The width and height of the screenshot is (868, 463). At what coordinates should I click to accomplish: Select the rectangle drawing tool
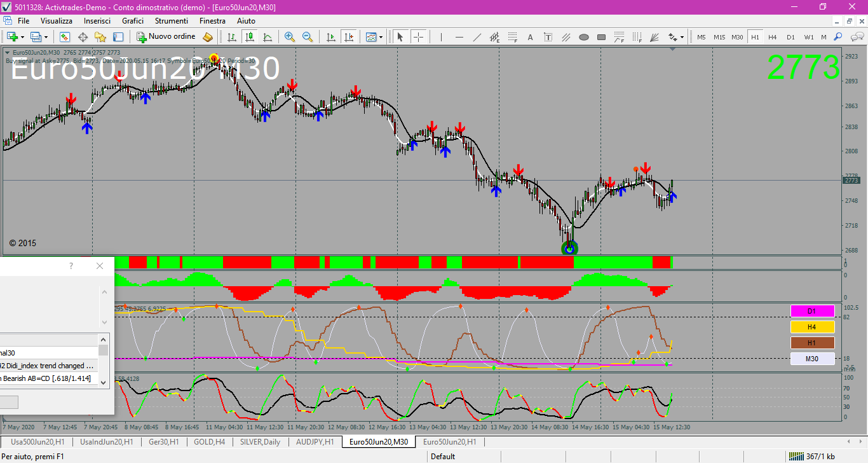point(602,37)
